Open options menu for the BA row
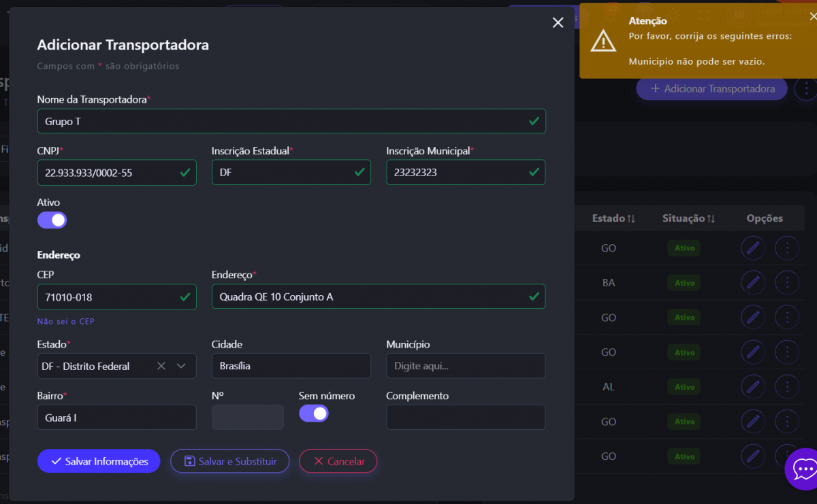The image size is (817, 504). tap(787, 282)
